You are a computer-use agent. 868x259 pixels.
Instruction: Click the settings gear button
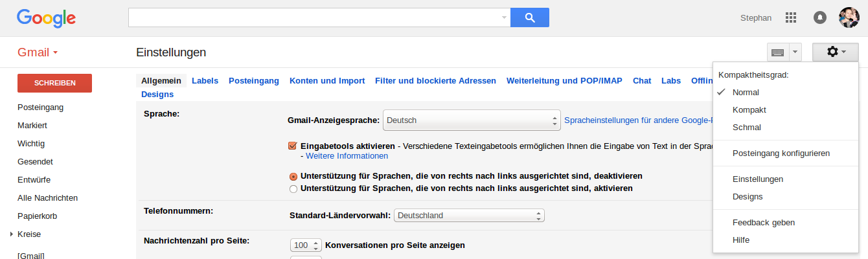coord(835,52)
